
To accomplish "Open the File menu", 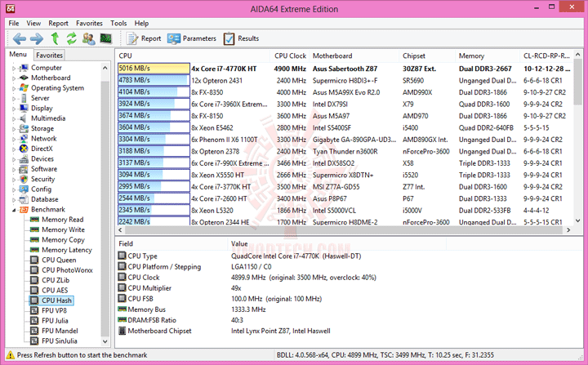I will pyautogui.click(x=14, y=23).
